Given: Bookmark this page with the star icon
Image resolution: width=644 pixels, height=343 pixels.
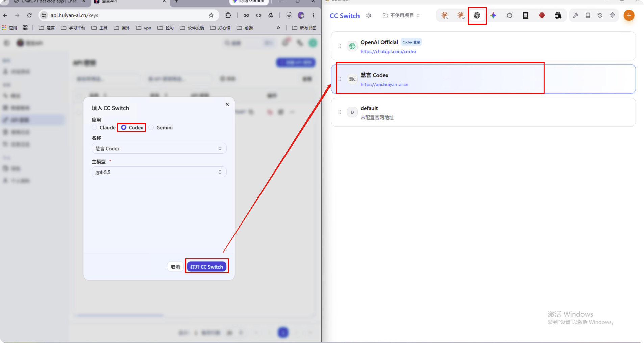Looking at the screenshot, I should [211, 15].
